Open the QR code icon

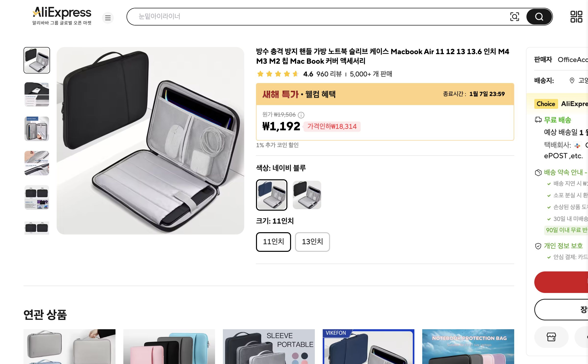[x=576, y=17]
